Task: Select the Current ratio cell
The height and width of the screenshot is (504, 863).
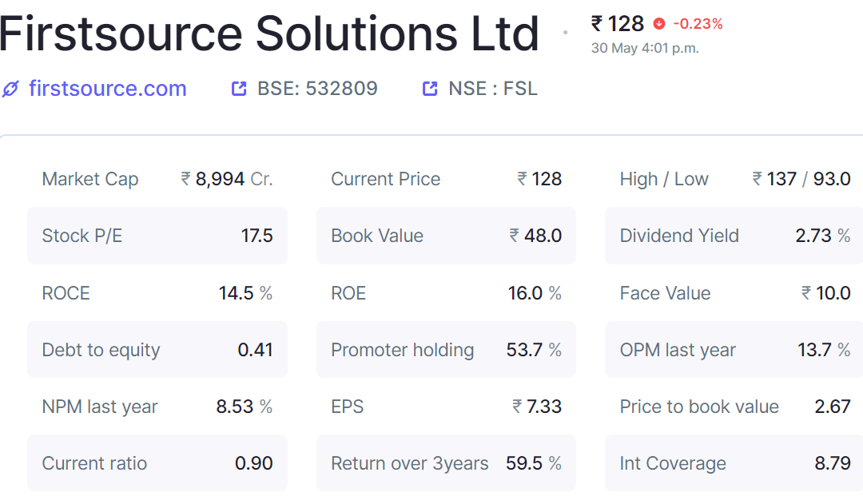Action: pyautogui.click(x=157, y=462)
